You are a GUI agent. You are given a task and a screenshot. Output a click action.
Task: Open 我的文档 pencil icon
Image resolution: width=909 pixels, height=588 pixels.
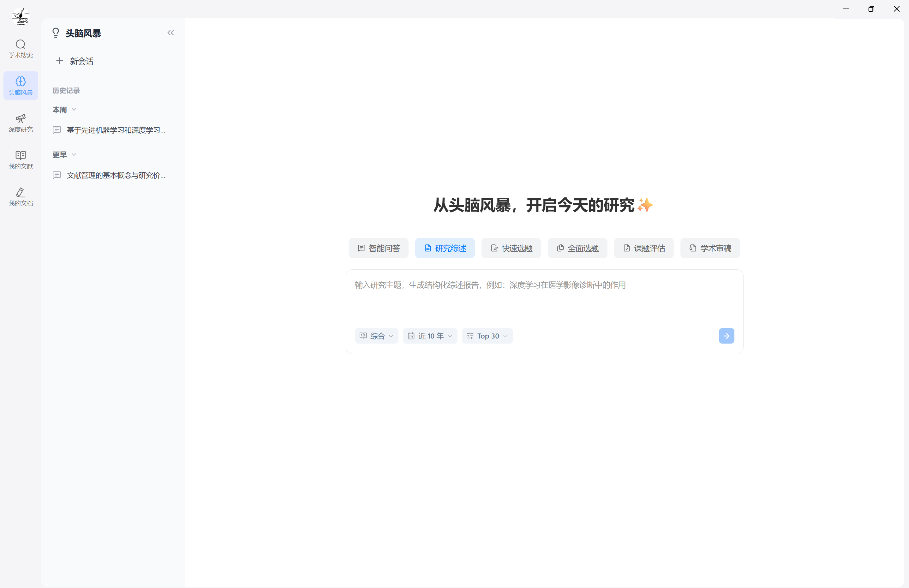point(21,197)
